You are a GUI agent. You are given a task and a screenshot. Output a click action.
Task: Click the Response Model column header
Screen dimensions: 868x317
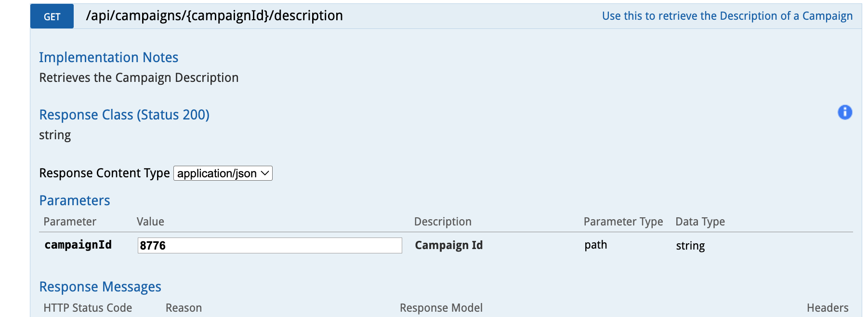(441, 308)
